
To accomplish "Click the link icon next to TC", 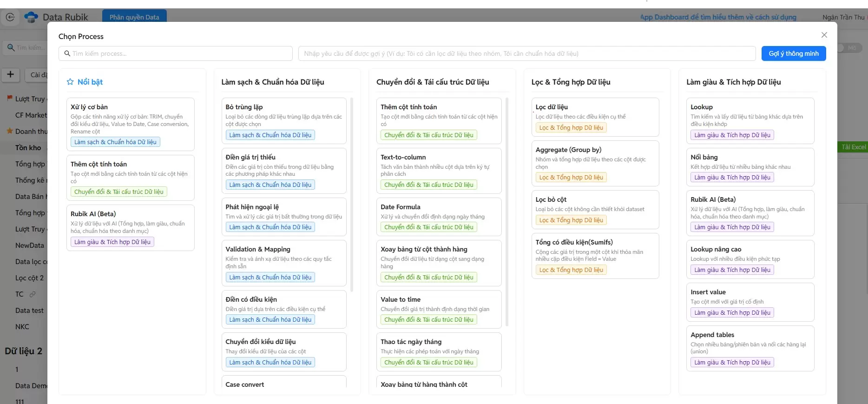I will pyautogui.click(x=33, y=294).
